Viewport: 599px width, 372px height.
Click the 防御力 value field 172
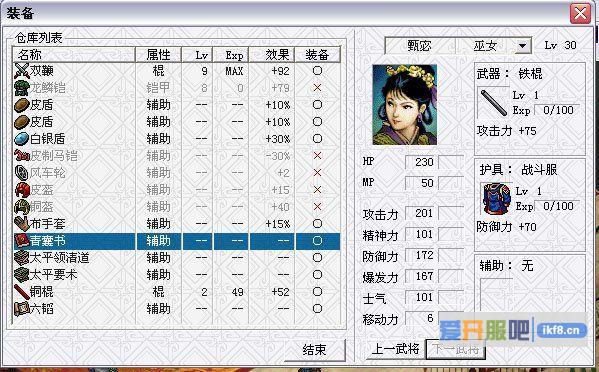click(420, 255)
